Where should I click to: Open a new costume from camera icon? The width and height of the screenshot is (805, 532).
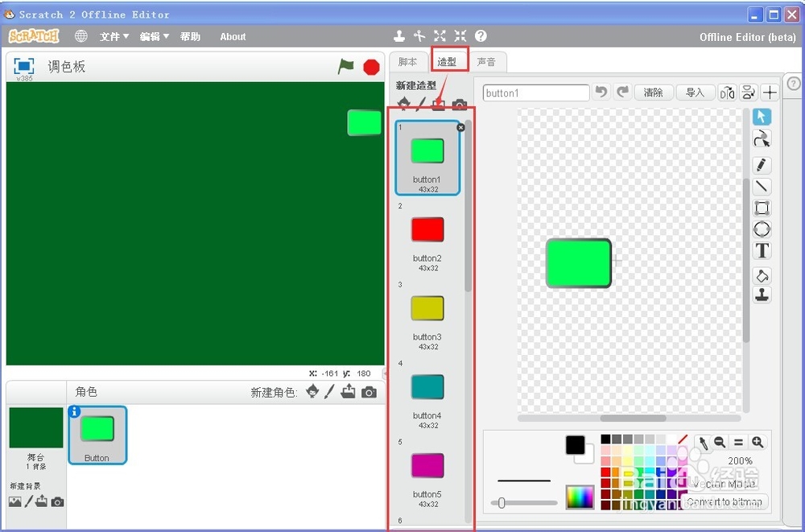pos(459,104)
